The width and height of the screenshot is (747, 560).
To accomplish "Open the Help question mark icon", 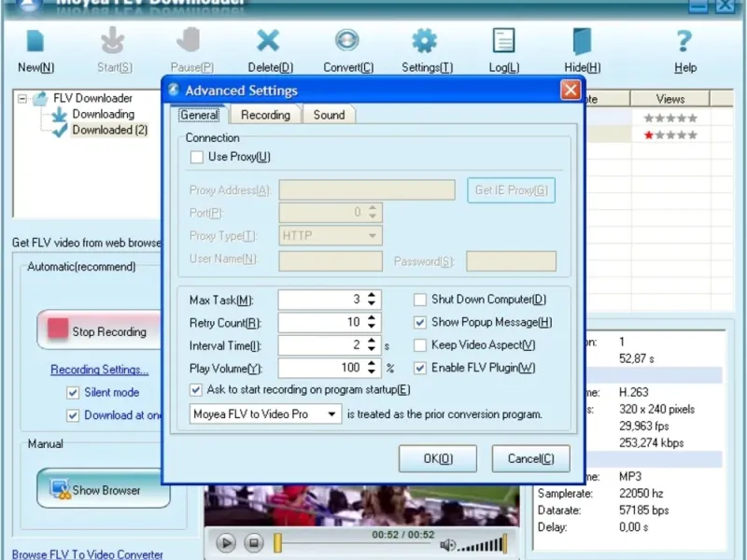I will [x=684, y=41].
